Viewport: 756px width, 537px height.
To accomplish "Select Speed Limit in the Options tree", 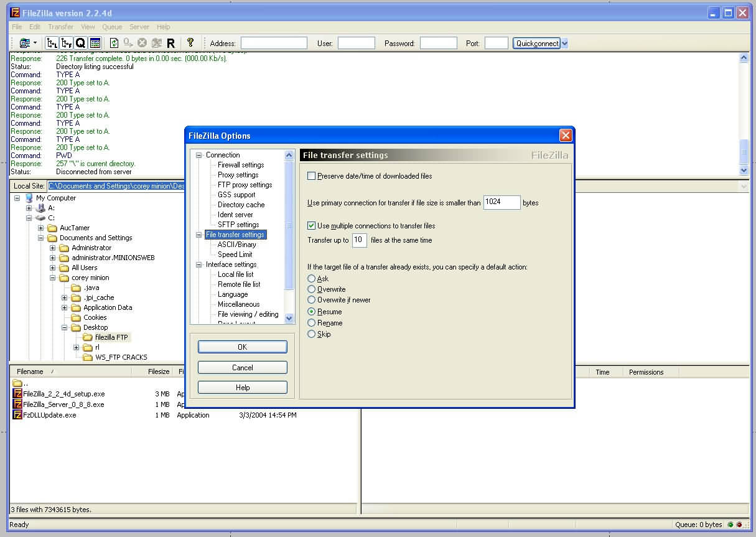I will pos(235,254).
